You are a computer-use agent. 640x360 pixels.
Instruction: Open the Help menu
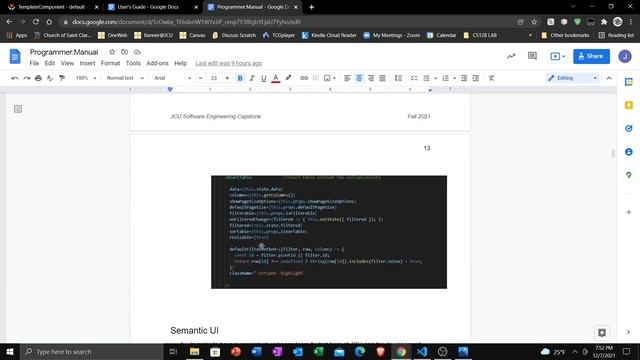tap(180, 63)
